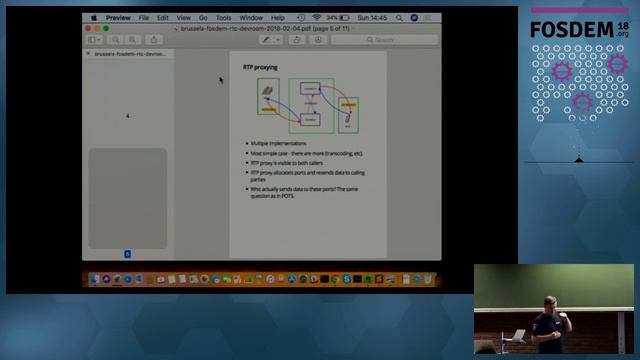640x360 pixels.
Task: Click the Siri icon in menu bar
Action: (414, 18)
